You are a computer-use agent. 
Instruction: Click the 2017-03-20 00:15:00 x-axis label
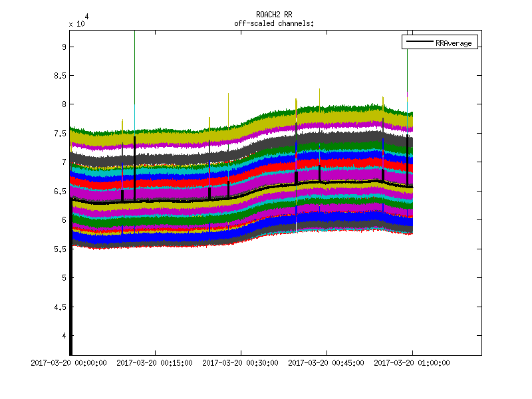155,363
